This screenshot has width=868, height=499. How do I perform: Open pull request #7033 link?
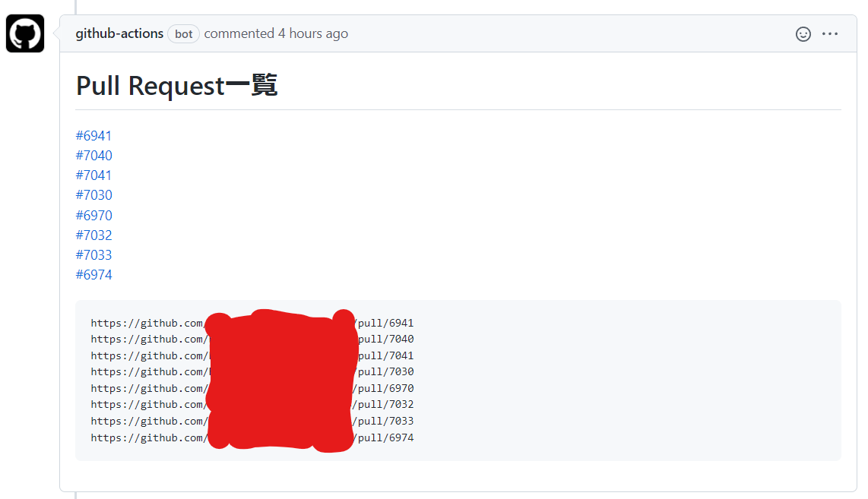point(94,256)
